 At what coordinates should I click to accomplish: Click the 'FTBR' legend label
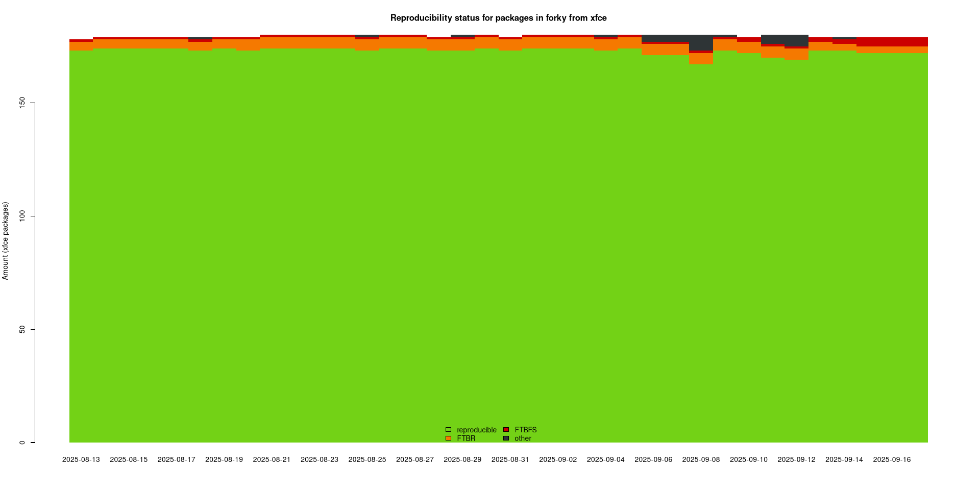coord(466,438)
